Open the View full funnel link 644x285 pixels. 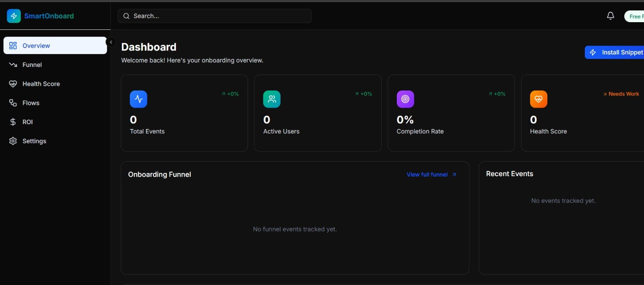[x=427, y=175]
